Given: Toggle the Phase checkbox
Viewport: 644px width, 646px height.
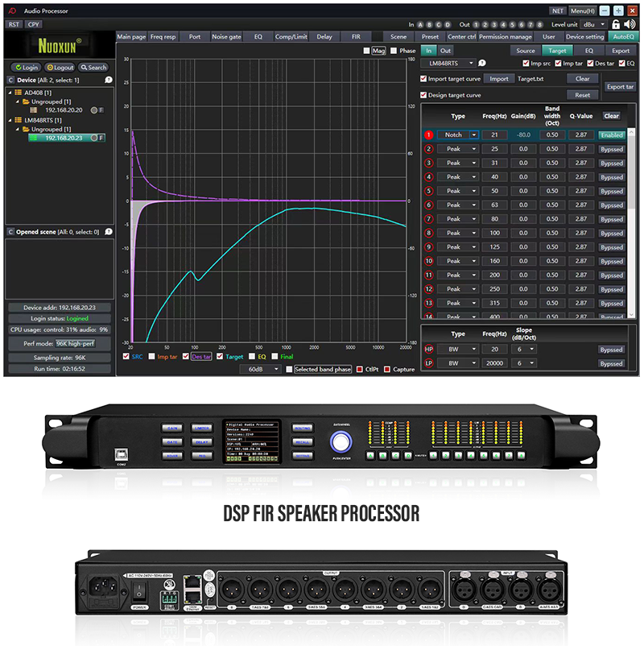Looking at the screenshot, I should pyautogui.click(x=394, y=51).
